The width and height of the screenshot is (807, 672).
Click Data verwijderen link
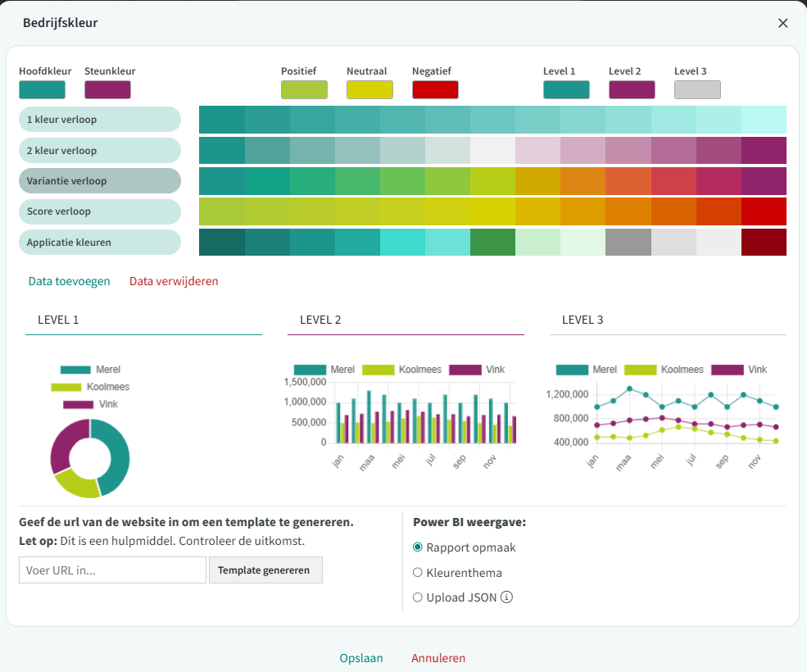pyautogui.click(x=174, y=281)
